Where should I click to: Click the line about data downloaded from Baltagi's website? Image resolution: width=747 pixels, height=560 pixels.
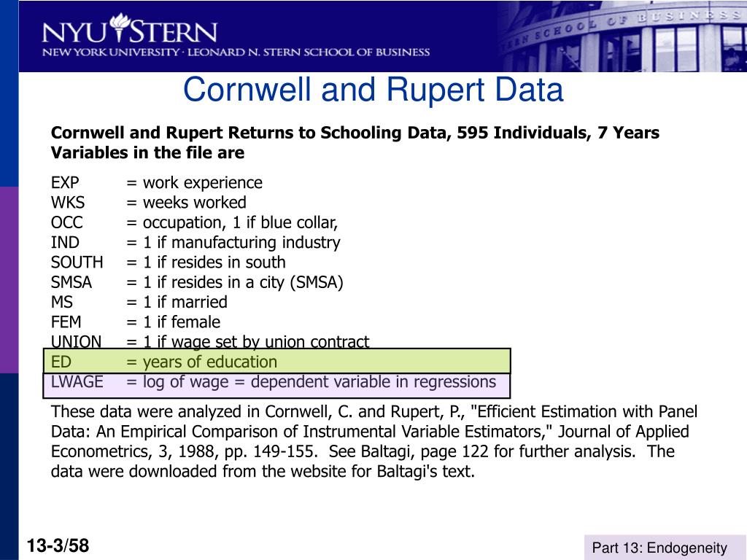263,472
